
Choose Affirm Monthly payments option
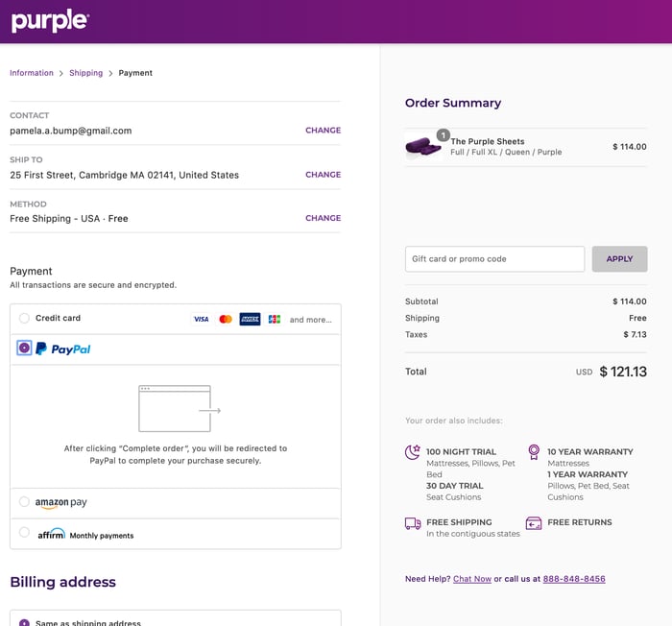tap(24, 533)
